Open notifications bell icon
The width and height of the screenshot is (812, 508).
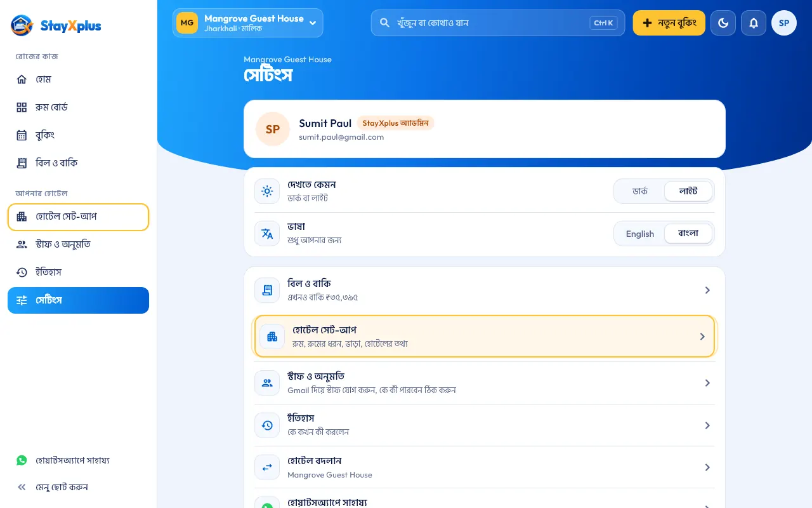tap(754, 23)
